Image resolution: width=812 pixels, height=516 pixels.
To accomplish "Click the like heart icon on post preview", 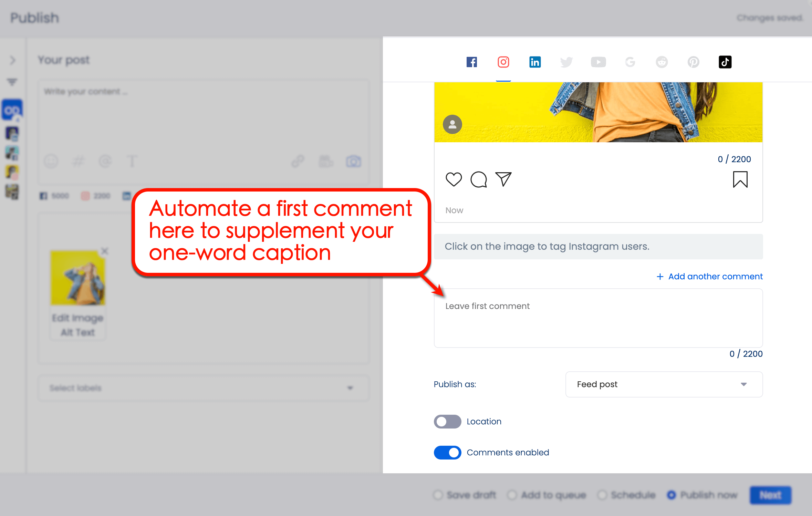I will [x=453, y=179].
